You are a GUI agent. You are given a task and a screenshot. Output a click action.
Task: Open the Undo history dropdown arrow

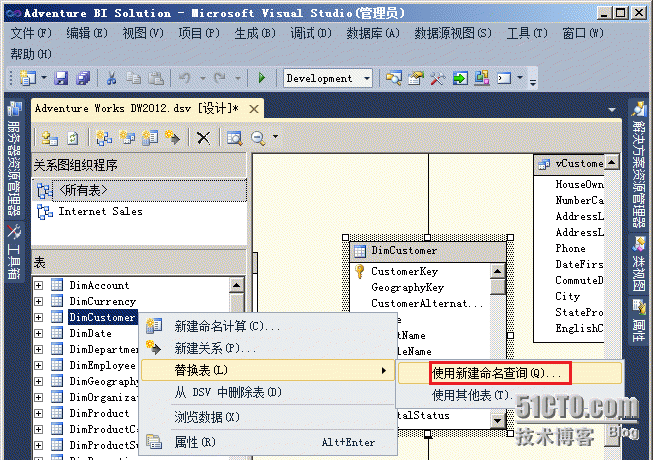click(x=202, y=78)
